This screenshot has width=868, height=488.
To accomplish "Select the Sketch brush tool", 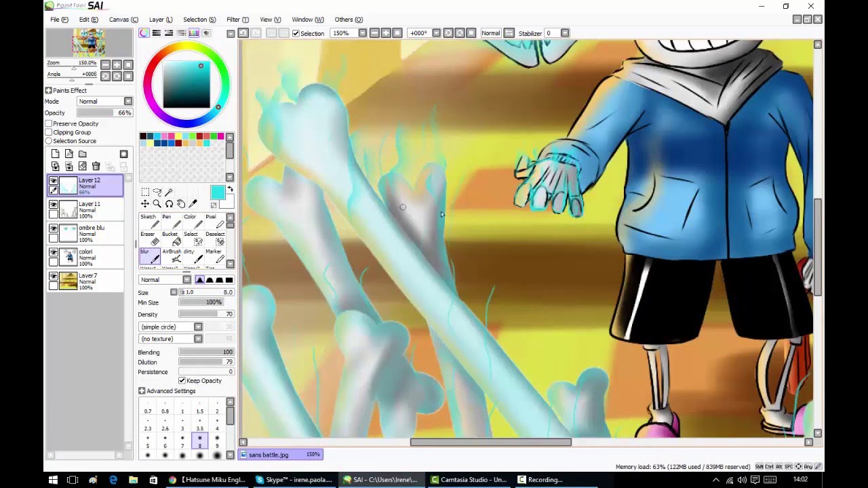I will tap(150, 221).
